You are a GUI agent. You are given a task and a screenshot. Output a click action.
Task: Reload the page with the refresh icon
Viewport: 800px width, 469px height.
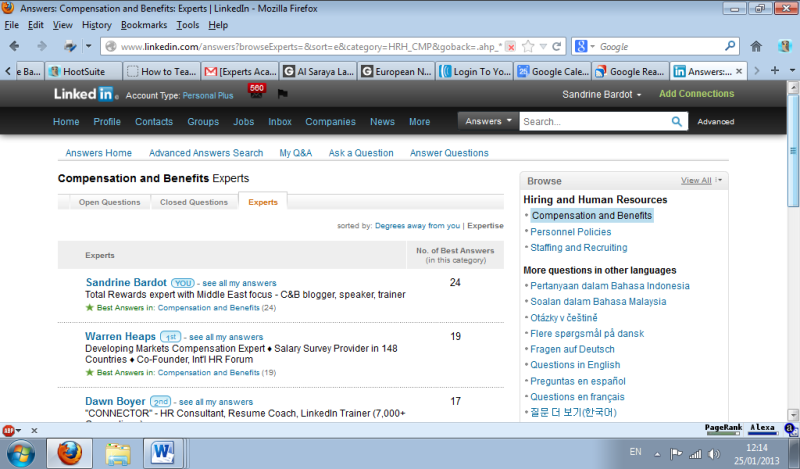point(557,46)
